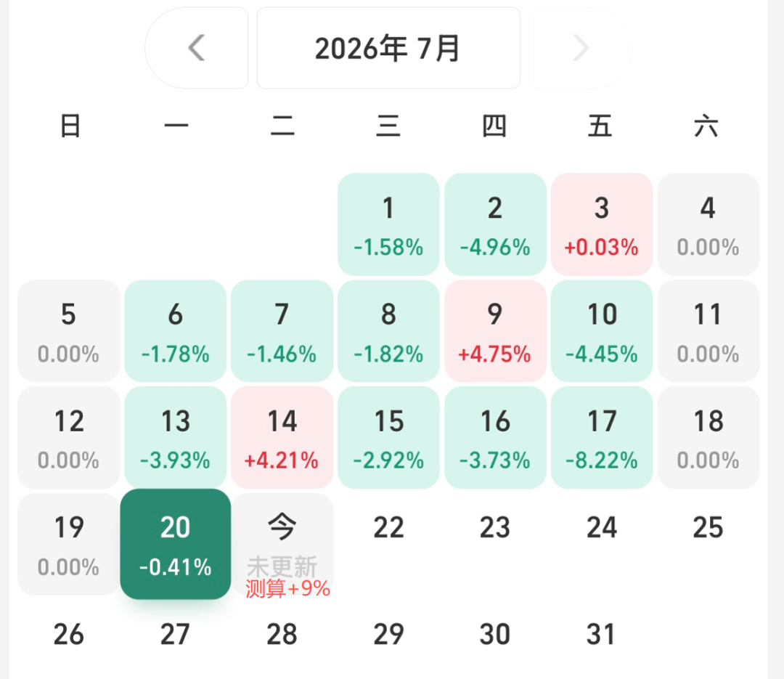Choose day 5 in the calendar

[68, 330]
